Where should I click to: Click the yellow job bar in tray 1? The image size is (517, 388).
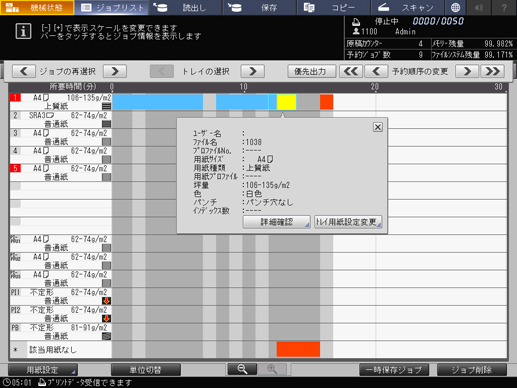click(286, 102)
